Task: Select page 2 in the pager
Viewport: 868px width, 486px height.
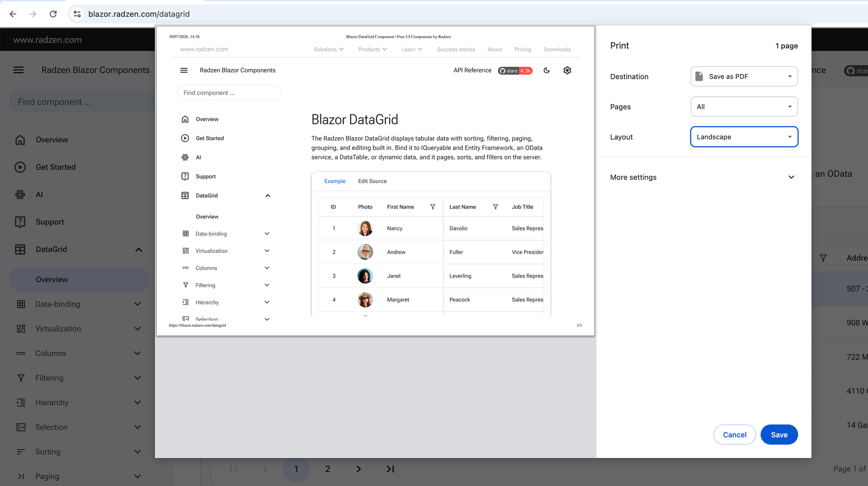Action: pos(327,469)
